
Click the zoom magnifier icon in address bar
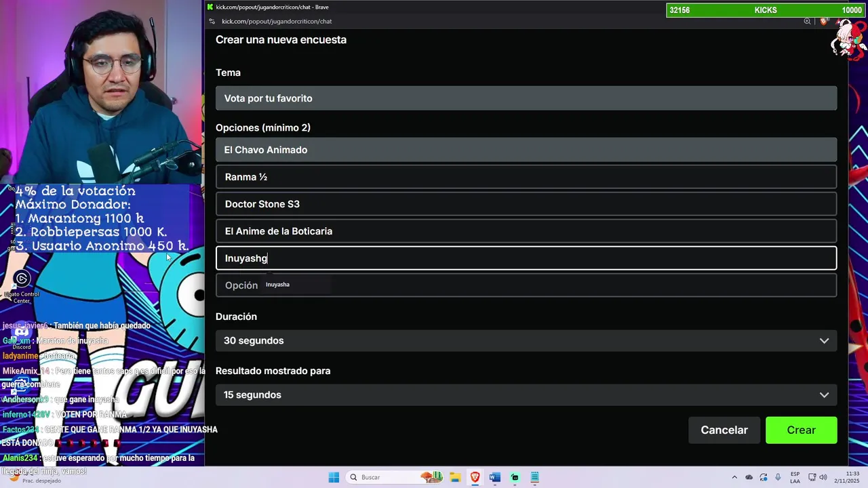tap(807, 21)
